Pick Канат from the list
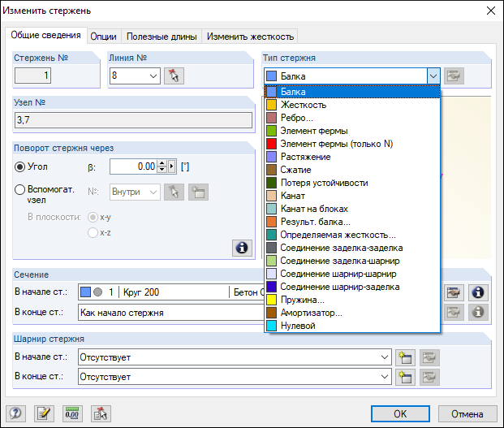 [352, 196]
